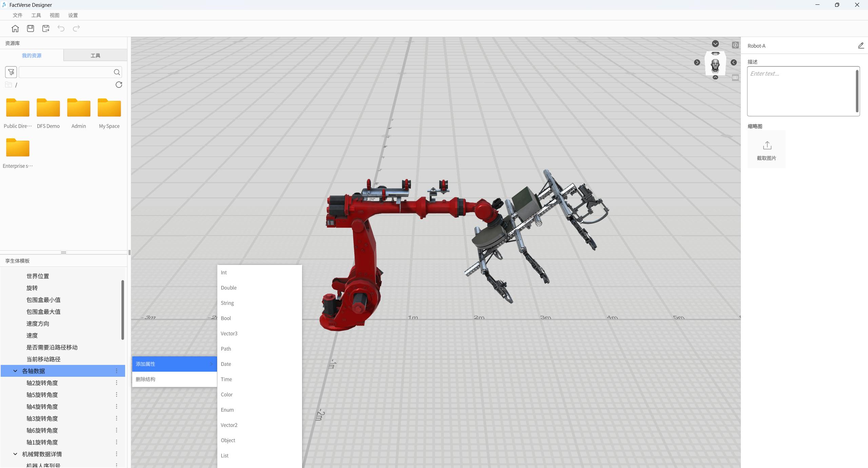Select Vector3 property type

click(x=259, y=333)
